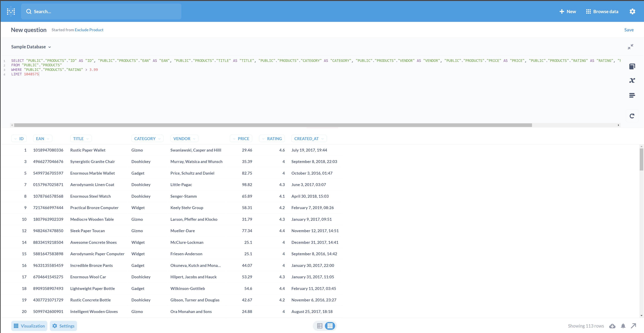Screen dimensions: 644x333
Task: Open the New menu in the top bar
Action: (568, 11)
